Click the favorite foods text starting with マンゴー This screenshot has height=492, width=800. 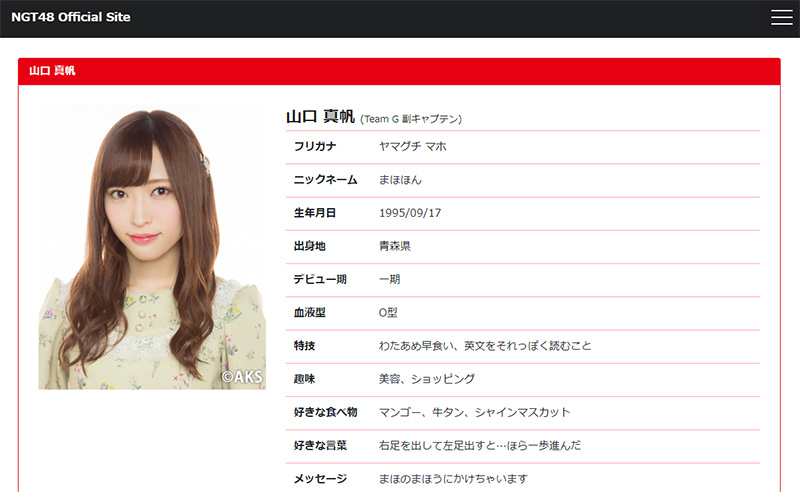pos(475,412)
